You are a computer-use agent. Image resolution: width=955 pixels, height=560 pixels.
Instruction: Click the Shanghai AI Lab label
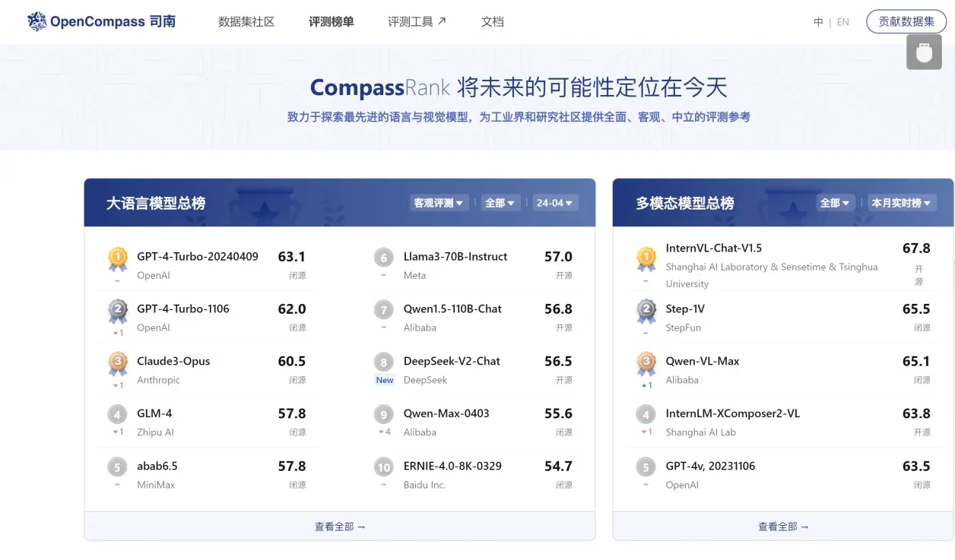click(701, 432)
